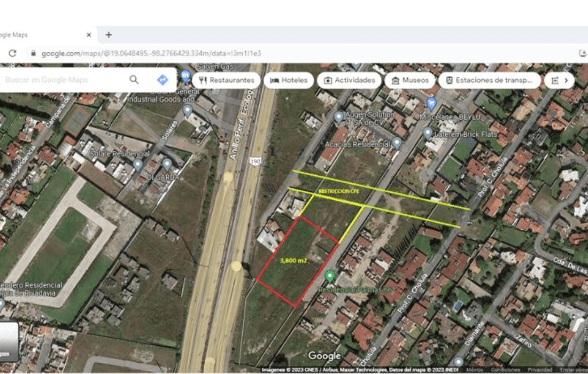Open the DI GARDA location pin
588x374 pixels.
pyautogui.click(x=167, y=164)
